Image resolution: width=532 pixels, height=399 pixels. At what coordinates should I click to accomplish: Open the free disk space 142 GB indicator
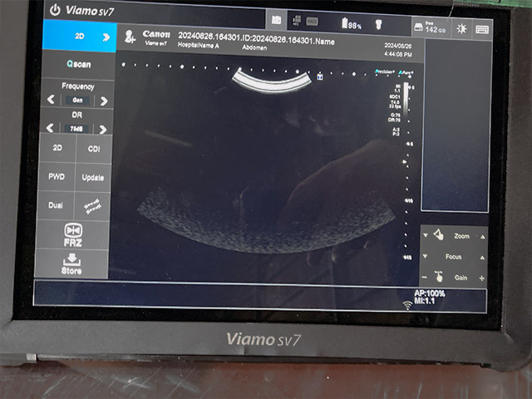[x=430, y=27]
